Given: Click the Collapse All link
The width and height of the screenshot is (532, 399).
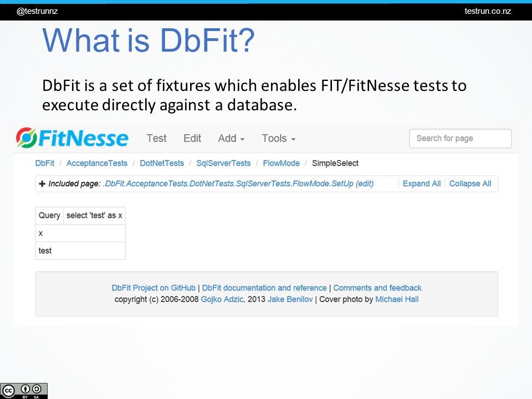Looking at the screenshot, I should click(470, 183).
